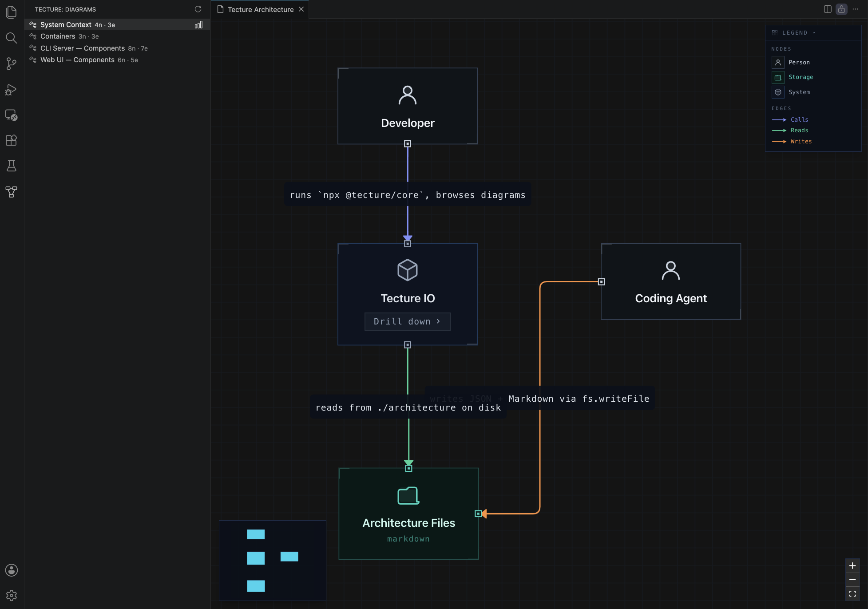Open the Testing flask view
Image resolution: width=868 pixels, height=609 pixels.
12,166
